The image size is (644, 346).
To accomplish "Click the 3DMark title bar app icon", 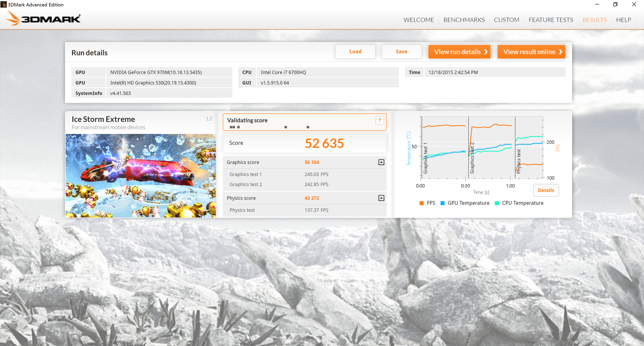I will [4, 4].
